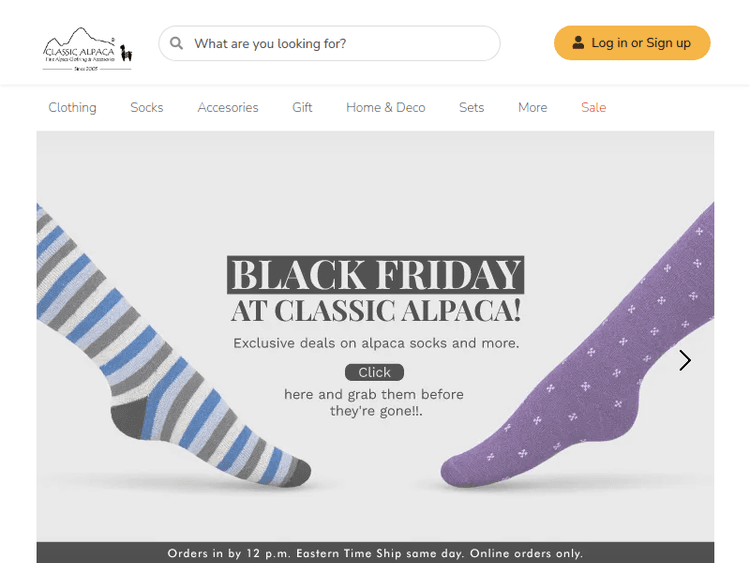The height and width of the screenshot is (563, 750).
Task: Advance the banner with the right arrow
Action: pyautogui.click(x=685, y=360)
